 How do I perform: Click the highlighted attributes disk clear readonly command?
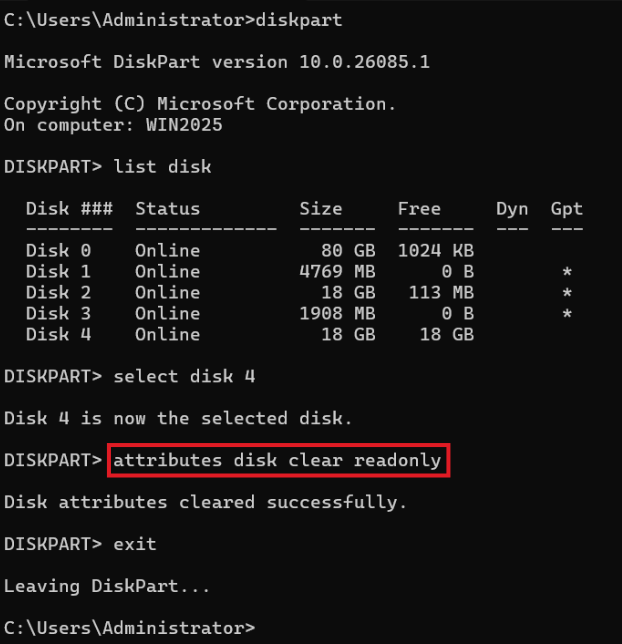coord(277,460)
